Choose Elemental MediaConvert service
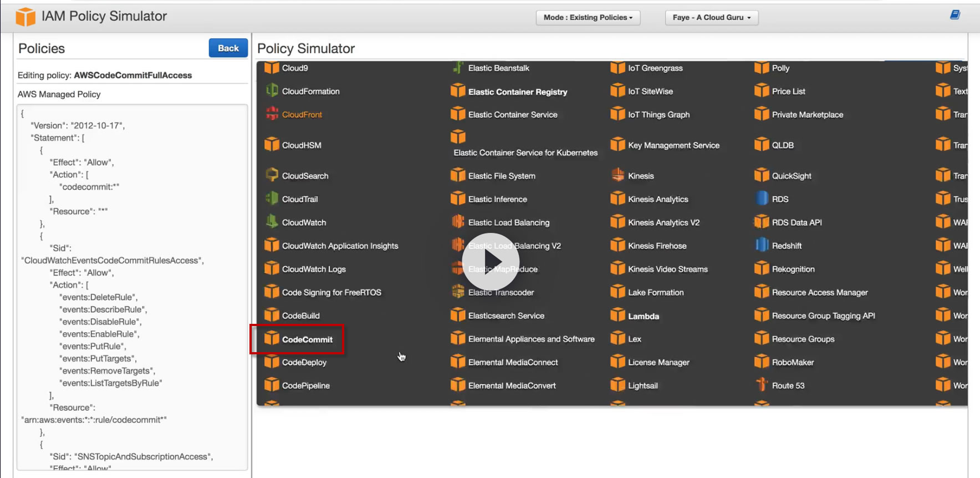 pos(512,385)
